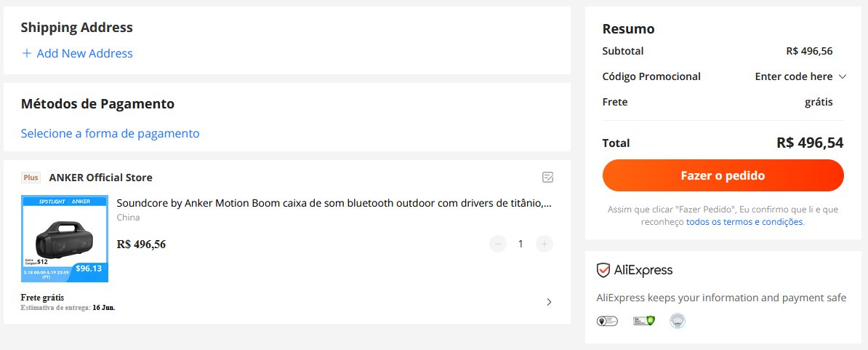Click the plus icon beside Add New Address
Viewport: 868px width, 350px height.
[x=27, y=54]
